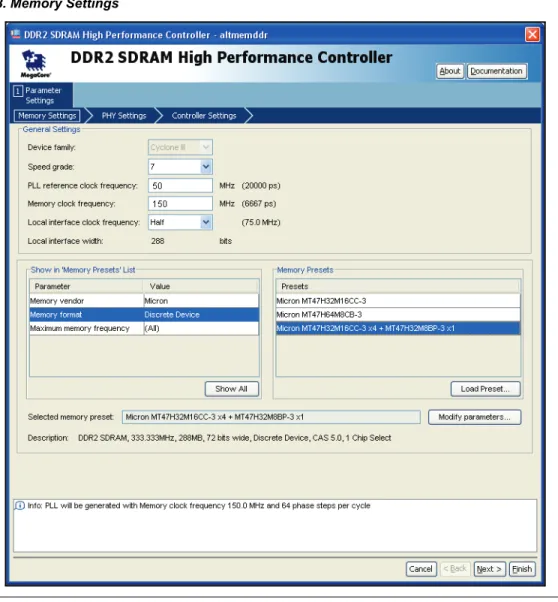Image resolution: width=558 pixels, height=602 pixels.
Task: Select the Maximum memory frequency row
Action: click(x=144, y=328)
